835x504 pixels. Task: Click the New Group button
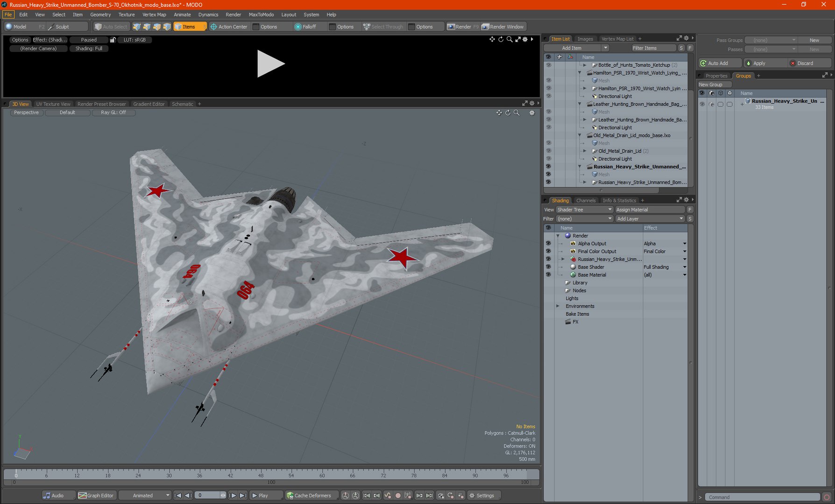click(715, 84)
